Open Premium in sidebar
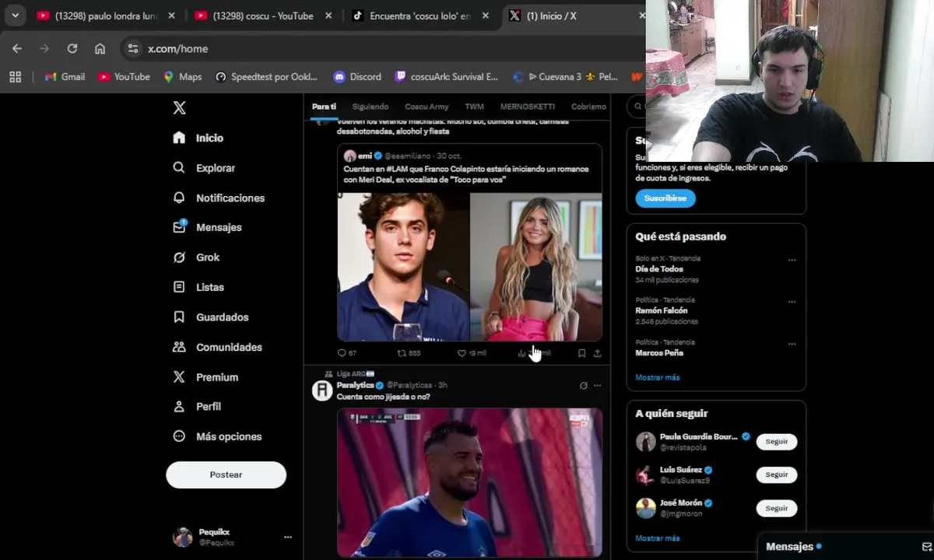Viewport: 934px width, 560px height. point(205,377)
